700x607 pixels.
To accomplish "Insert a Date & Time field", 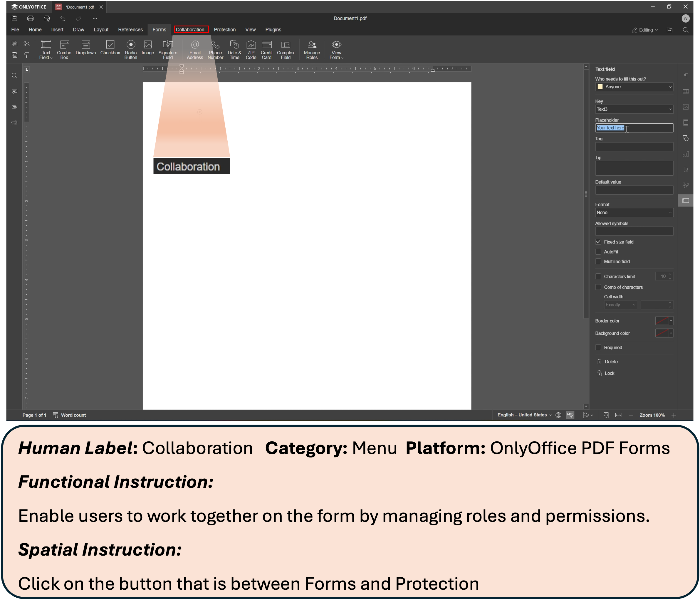I will (x=234, y=49).
